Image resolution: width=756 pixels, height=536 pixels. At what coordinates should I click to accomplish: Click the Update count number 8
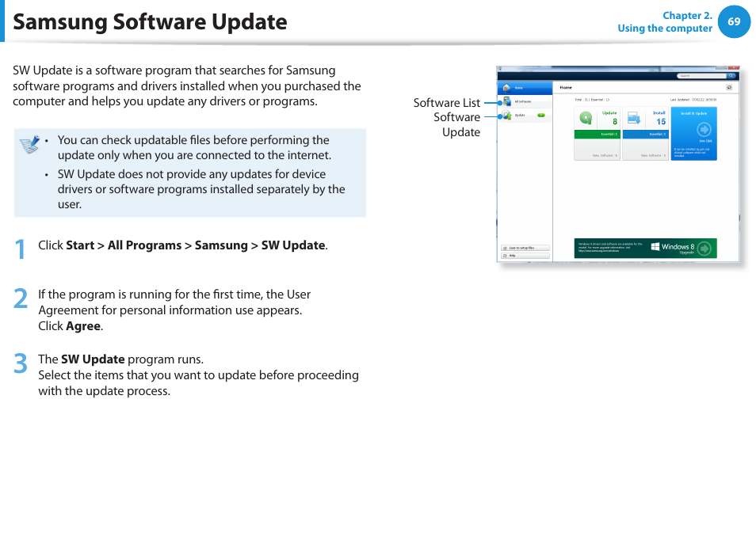[615, 122]
